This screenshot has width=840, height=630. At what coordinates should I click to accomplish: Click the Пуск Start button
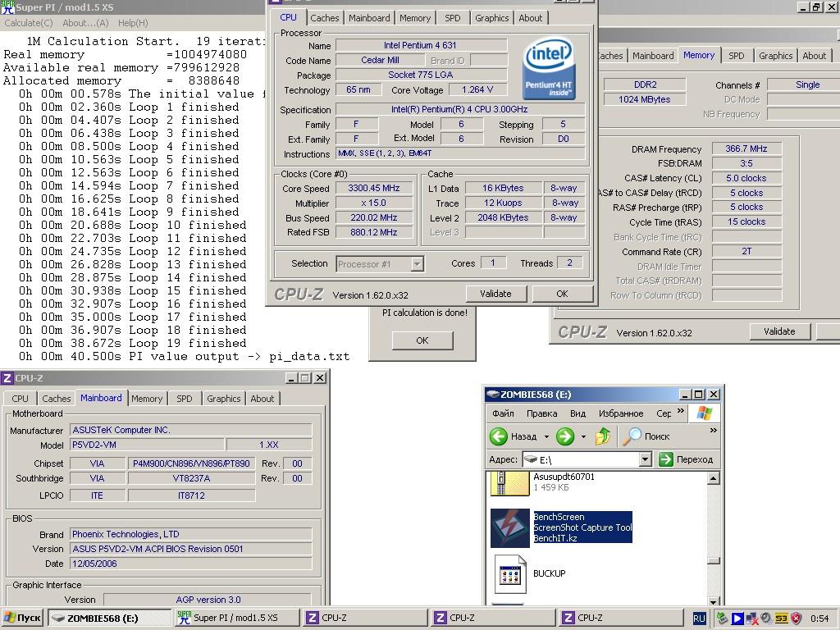tap(22, 619)
